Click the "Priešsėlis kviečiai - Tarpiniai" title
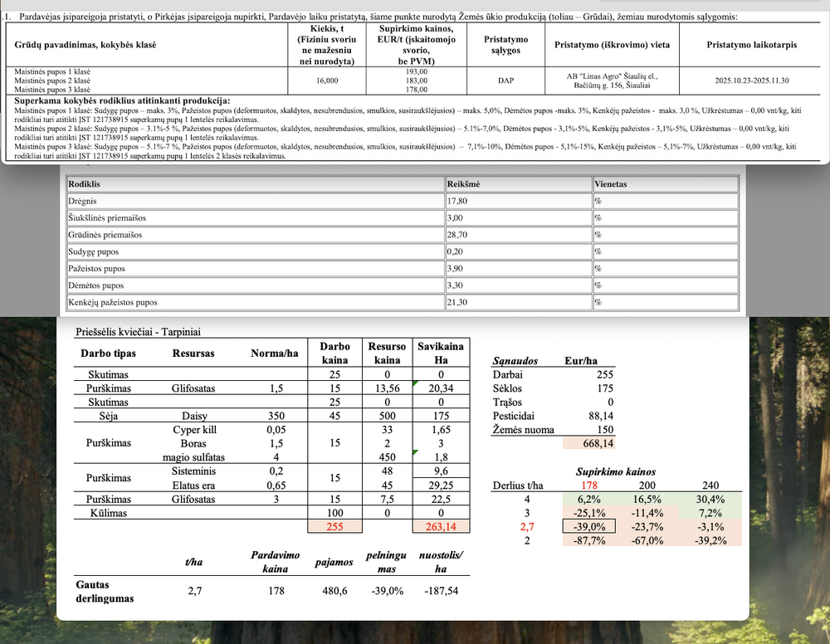The height and width of the screenshot is (644, 830). (138, 332)
